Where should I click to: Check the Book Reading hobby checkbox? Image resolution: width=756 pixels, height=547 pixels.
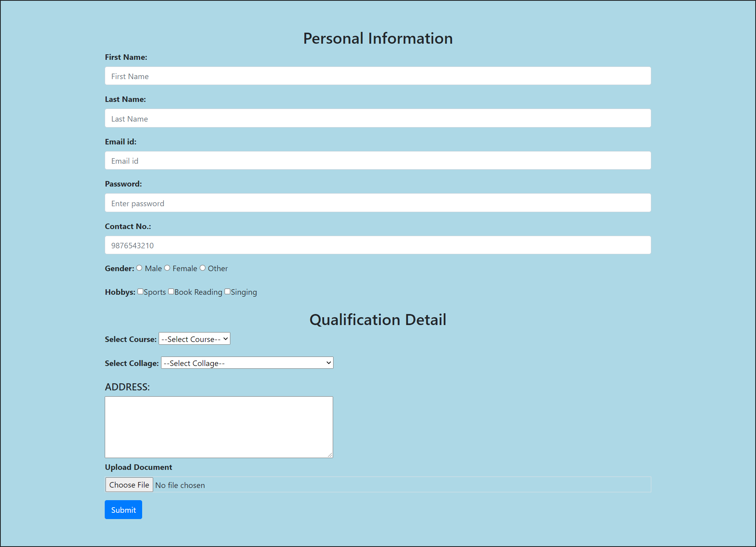click(x=171, y=292)
